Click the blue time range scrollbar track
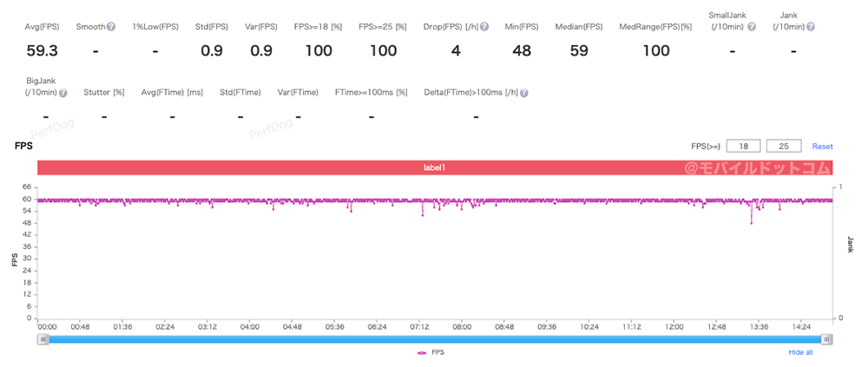The width and height of the screenshot is (868, 367). [x=434, y=339]
